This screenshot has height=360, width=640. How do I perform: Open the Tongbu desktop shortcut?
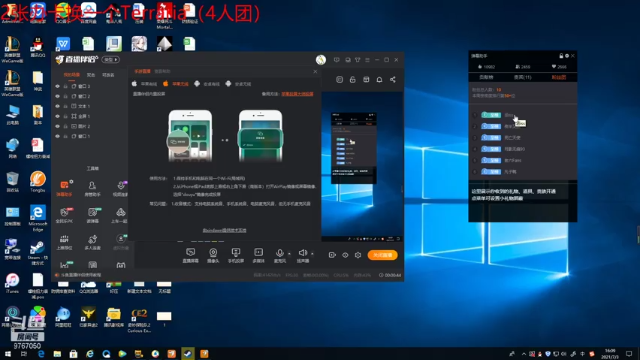click(38, 182)
